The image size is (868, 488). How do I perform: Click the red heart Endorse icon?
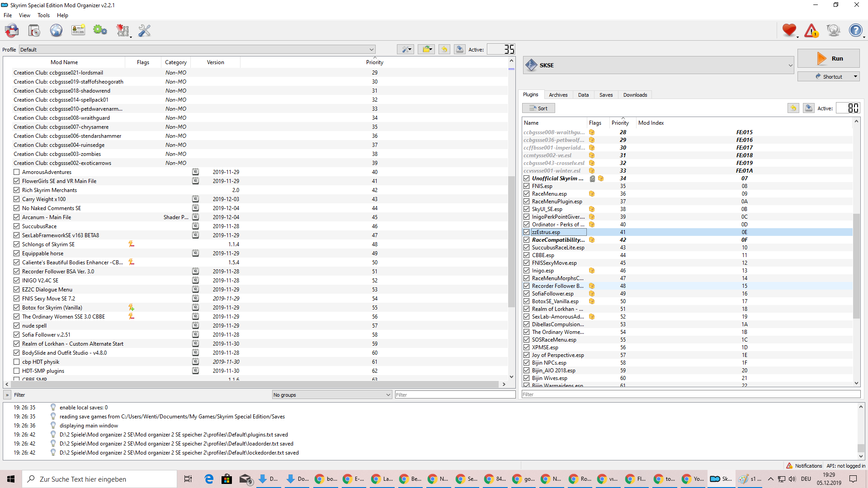point(789,30)
